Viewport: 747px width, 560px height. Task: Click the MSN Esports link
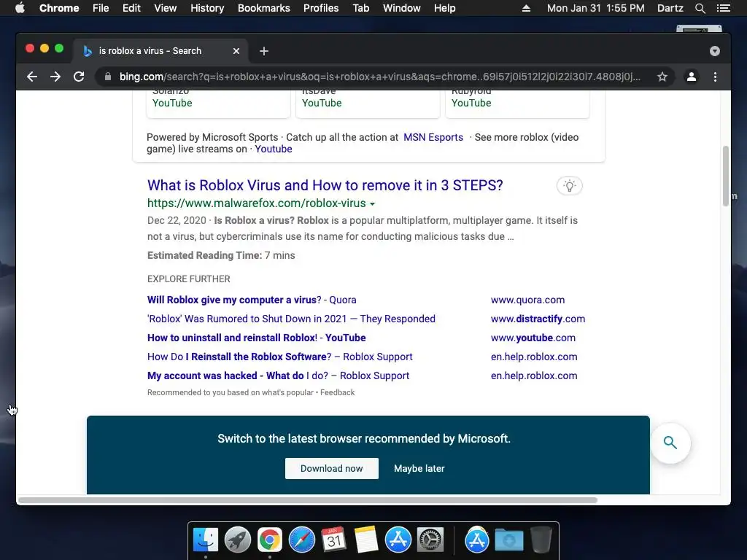coord(433,137)
